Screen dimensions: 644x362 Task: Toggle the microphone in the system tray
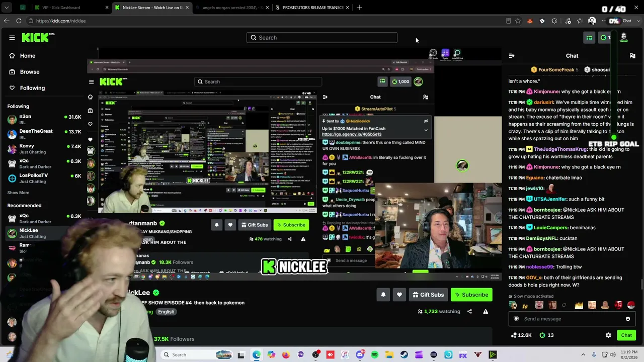coord(594,355)
